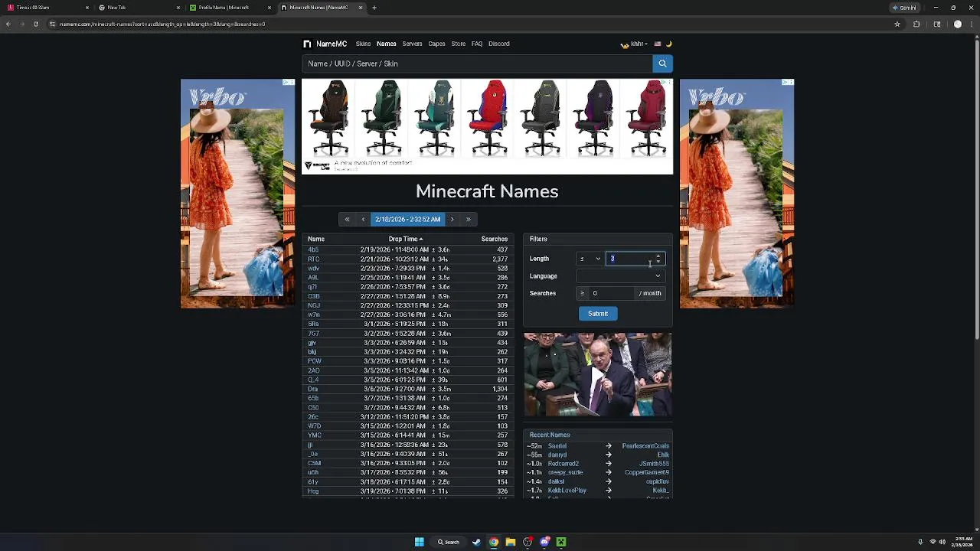Open recent name Redcarred2
Screen dimensions: 980x551
563,464
